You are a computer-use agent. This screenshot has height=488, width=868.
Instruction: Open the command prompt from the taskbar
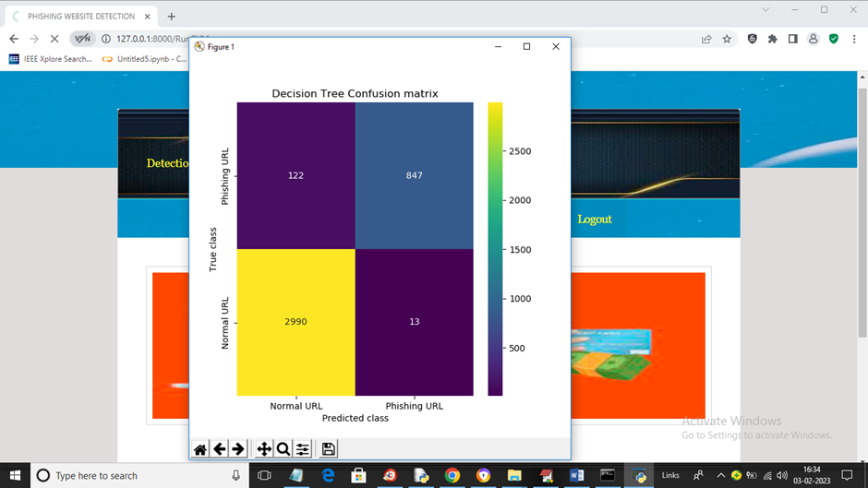pyautogui.click(x=608, y=475)
